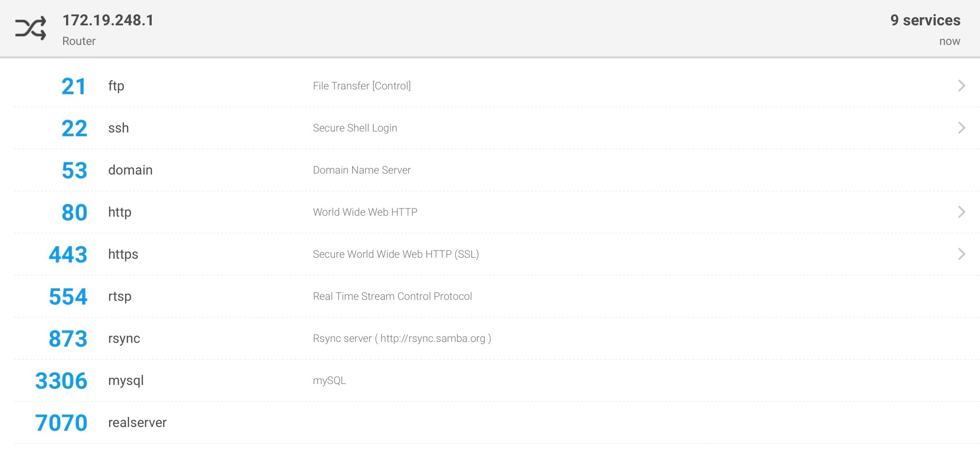Open ssh details via chevron arrow
980x449 pixels.
click(x=961, y=128)
